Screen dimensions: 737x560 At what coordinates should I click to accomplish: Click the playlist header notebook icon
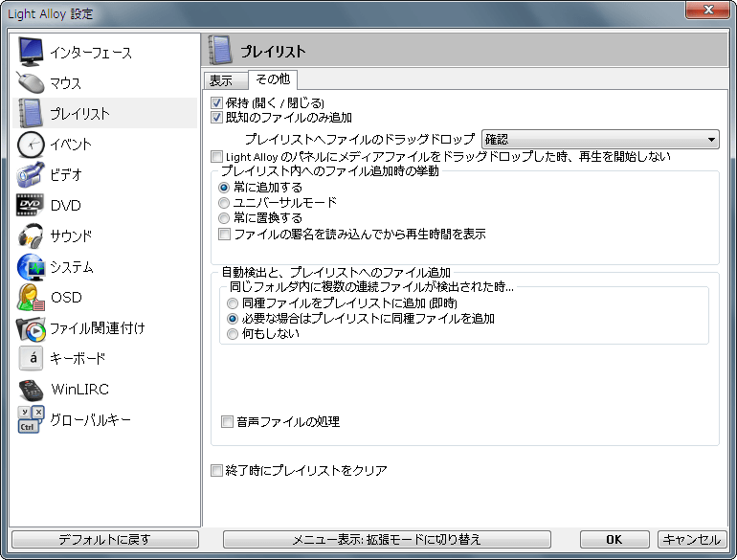pos(220,50)
